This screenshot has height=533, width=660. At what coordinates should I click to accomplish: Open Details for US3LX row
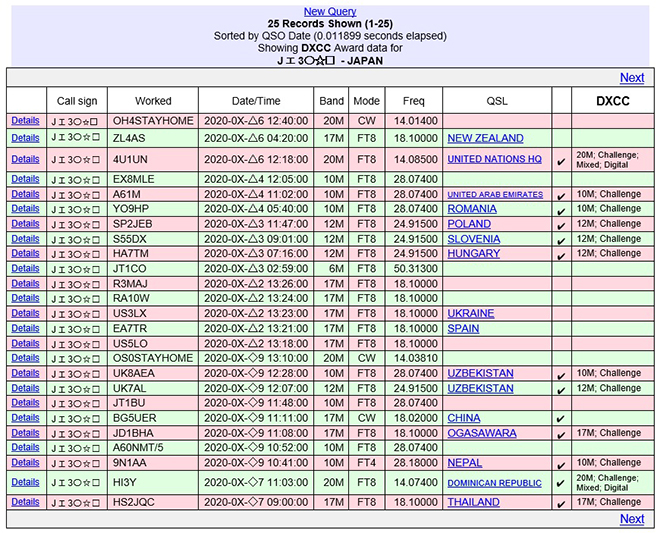(25, 313)
